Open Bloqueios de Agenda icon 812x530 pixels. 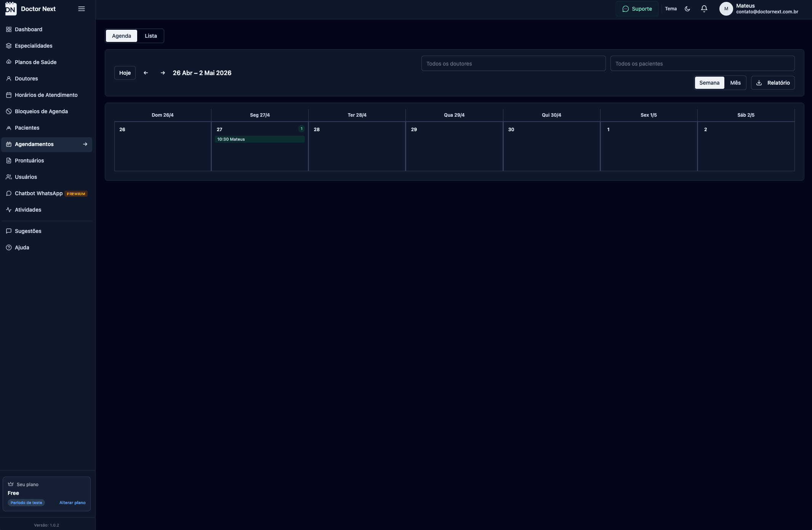(x=9, y=111)
